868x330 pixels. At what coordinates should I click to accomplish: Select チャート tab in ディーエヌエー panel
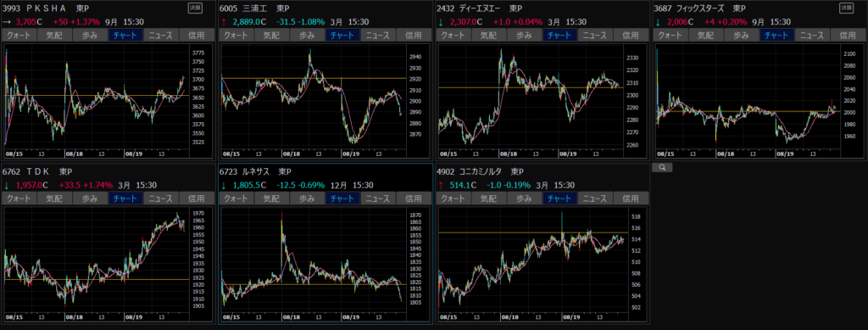point(559,36)
